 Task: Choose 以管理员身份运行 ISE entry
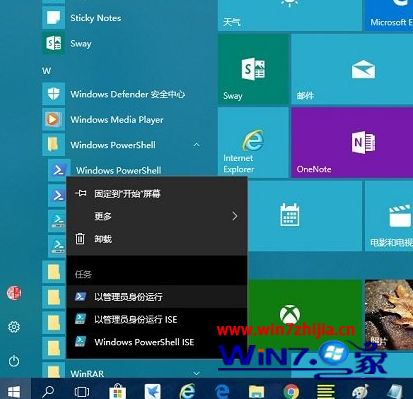(157, 319)
